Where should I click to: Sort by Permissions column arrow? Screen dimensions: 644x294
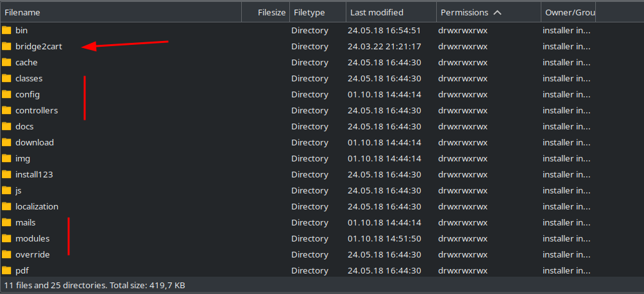(498, 12)
